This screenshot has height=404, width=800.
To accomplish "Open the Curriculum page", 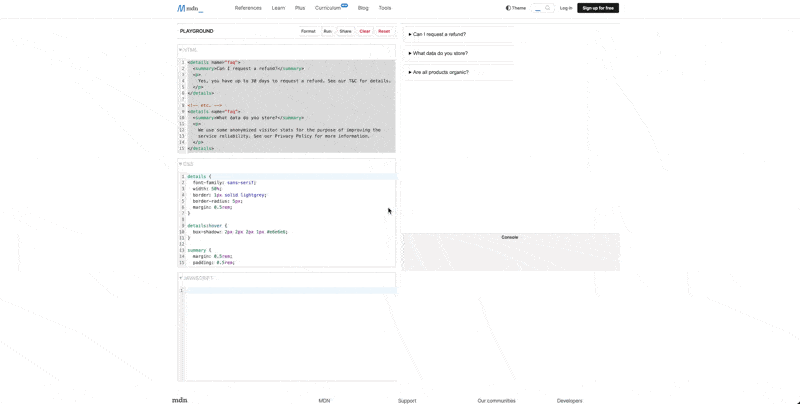I will tap(328, 8).
